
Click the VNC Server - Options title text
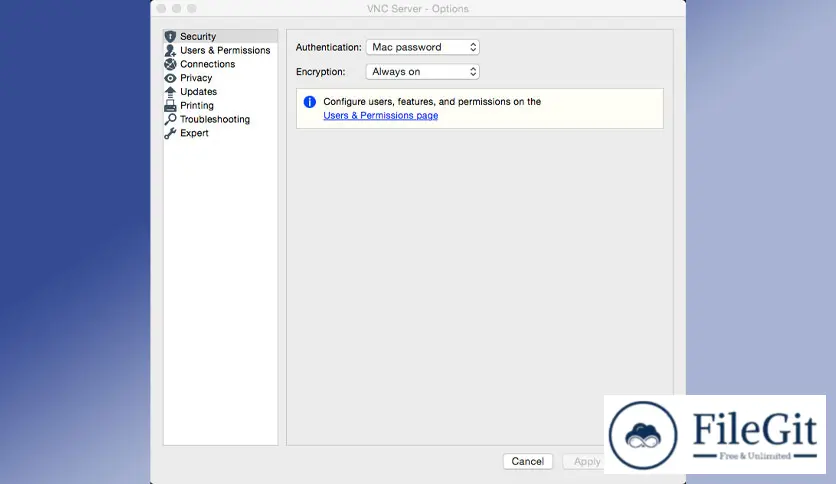(x=417, y=9)
